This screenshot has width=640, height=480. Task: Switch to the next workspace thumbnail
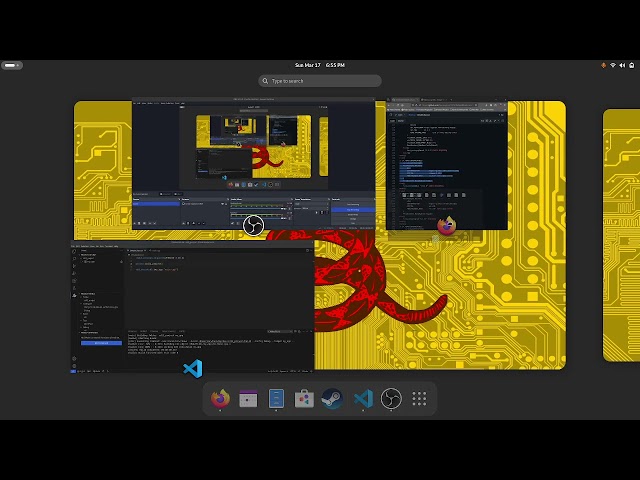pyautogui.click(x=621, y=235)
